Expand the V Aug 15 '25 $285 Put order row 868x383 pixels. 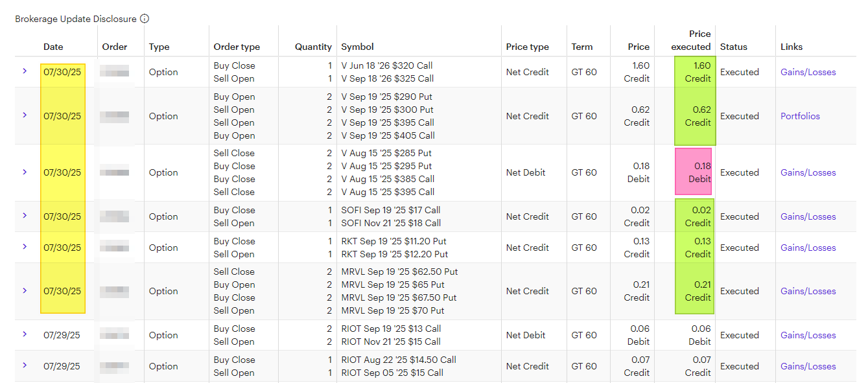(25, 172)
